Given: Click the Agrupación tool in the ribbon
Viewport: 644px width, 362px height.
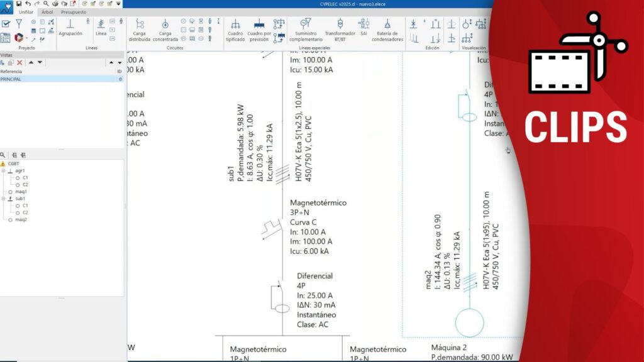Looking at the screenshot, I should pos(70,27).
